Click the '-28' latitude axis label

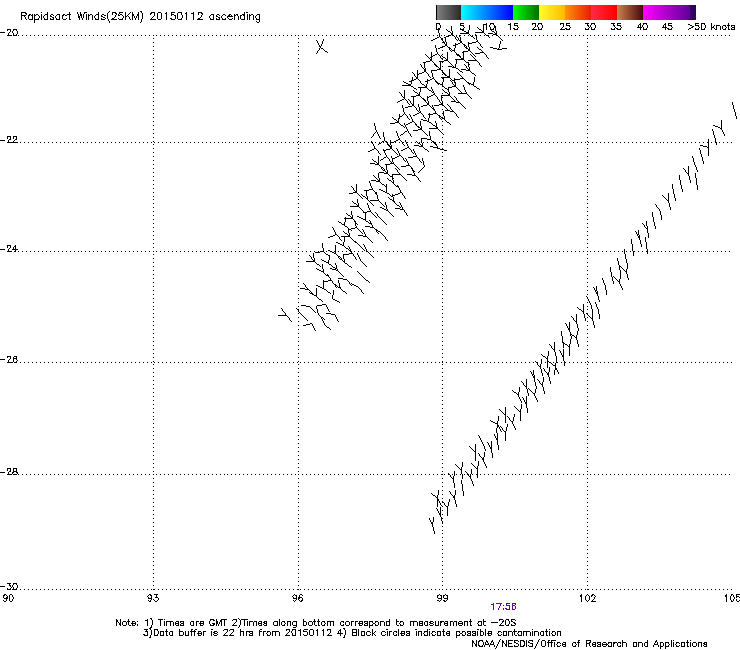click(x=9, y=472)
